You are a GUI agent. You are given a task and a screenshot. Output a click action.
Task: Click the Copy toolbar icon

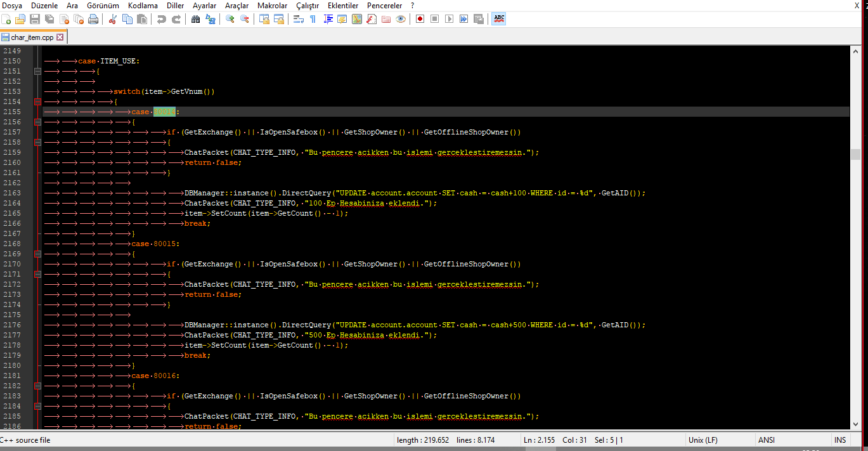(127, 19)
